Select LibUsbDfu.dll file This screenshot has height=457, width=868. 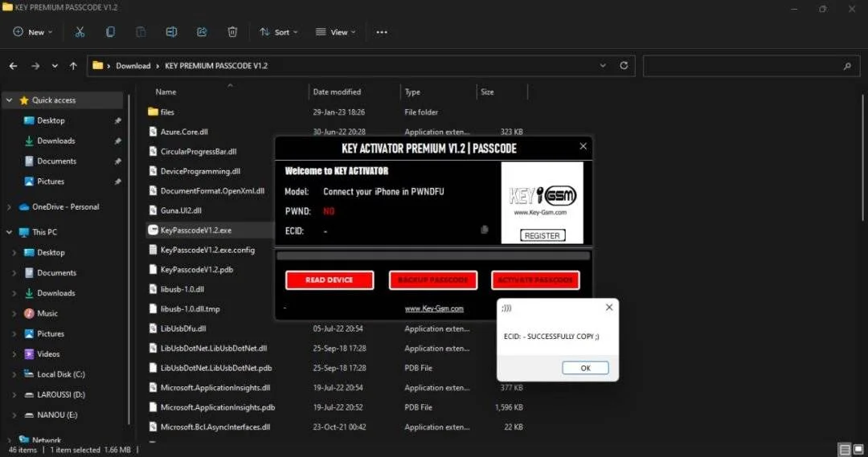(x=182, y=328)
